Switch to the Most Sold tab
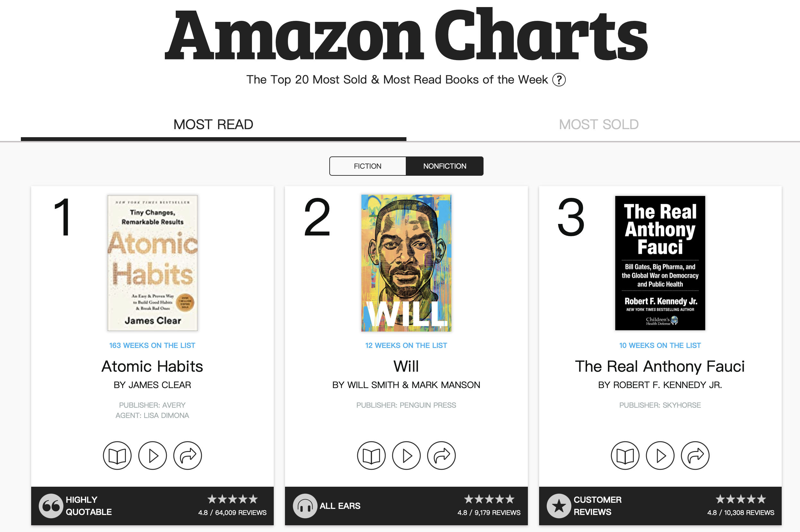 coord(599,125)
